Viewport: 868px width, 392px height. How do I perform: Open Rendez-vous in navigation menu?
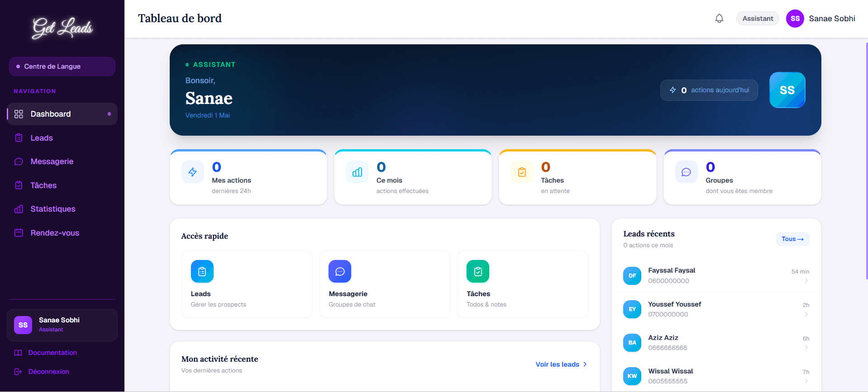pos(62,233)
